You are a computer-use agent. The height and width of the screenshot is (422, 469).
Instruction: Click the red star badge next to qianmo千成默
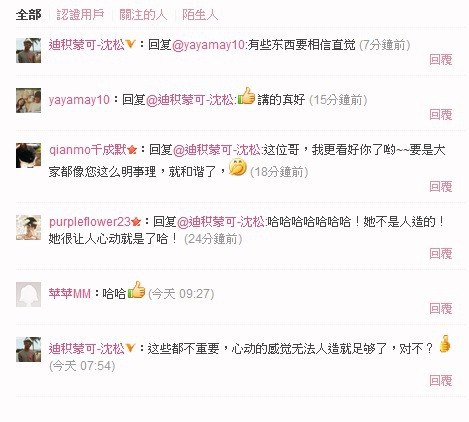tap(132, 150)
